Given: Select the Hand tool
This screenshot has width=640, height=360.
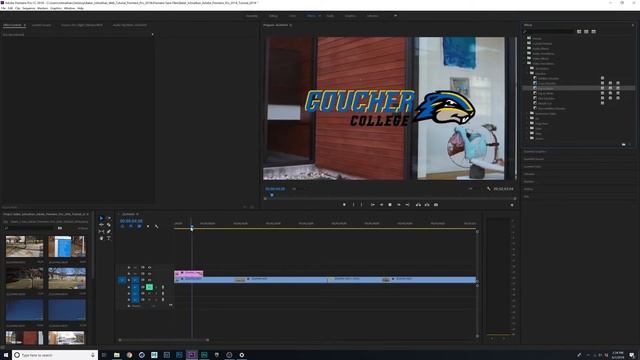Looking at the screenshot, I should point(102,238).
